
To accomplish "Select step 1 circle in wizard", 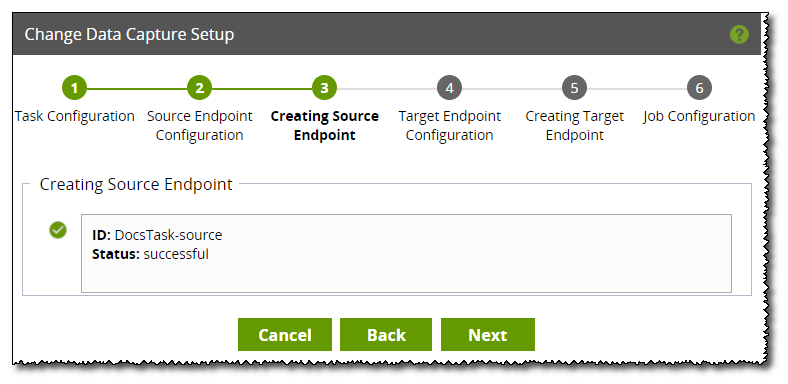I will click(x=74, y=88).
